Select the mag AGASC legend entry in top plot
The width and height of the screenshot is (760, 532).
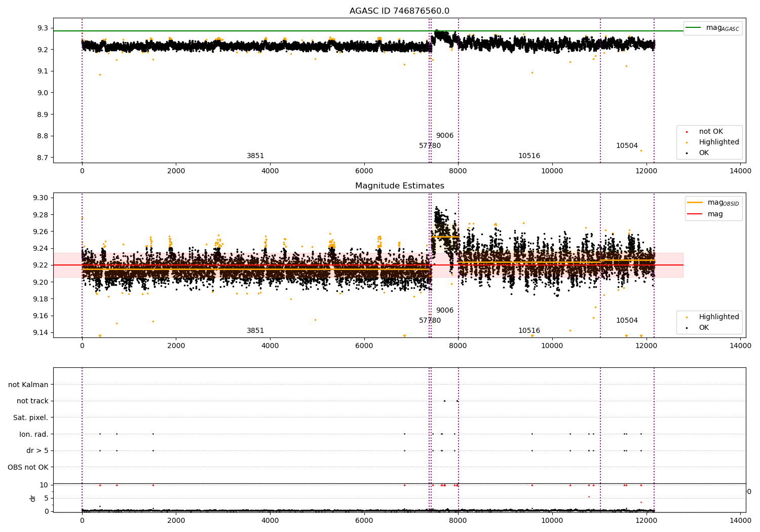click(713, 28)
